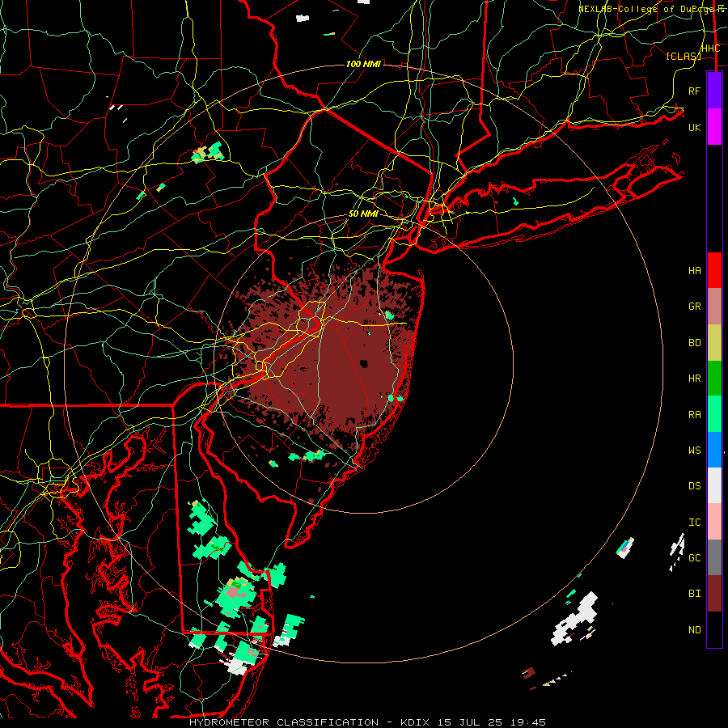Viewport: 728px width, 728px height.
Task: Click the 'UK' legend label
Action: click(x=695, y=127)
